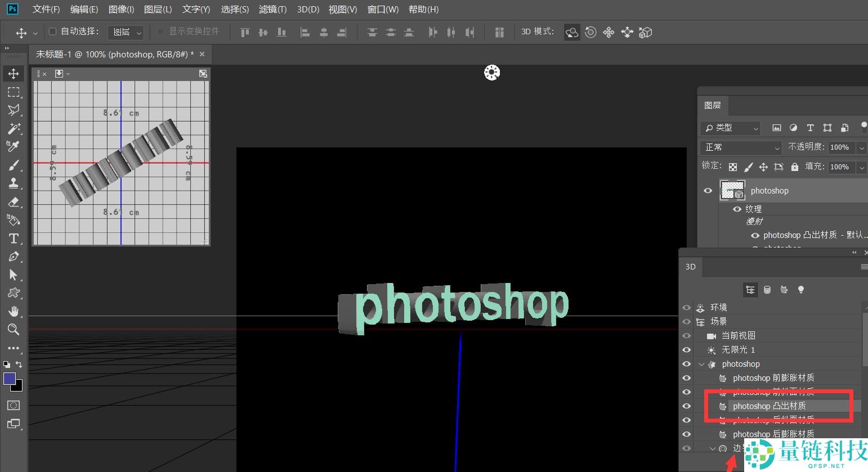Collapse the photoshop mesh in 3D panel
868x472 pixels.
(701, 365)
